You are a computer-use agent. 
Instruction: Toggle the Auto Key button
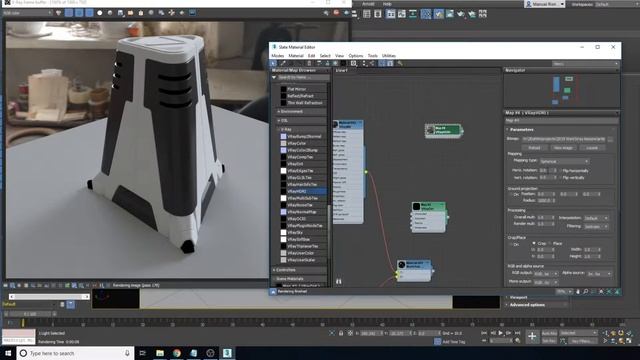pyautogui.click(x=549, y=333)
